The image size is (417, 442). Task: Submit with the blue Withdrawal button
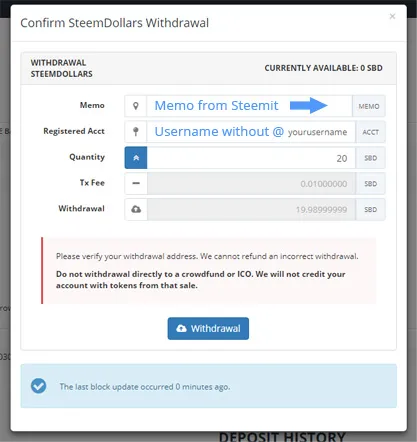(x=208, y=328)
